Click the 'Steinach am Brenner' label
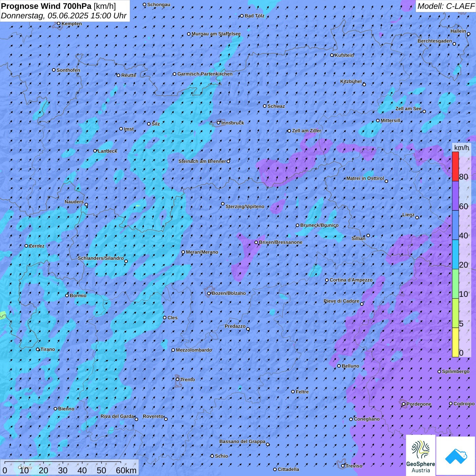 point(202,161)
